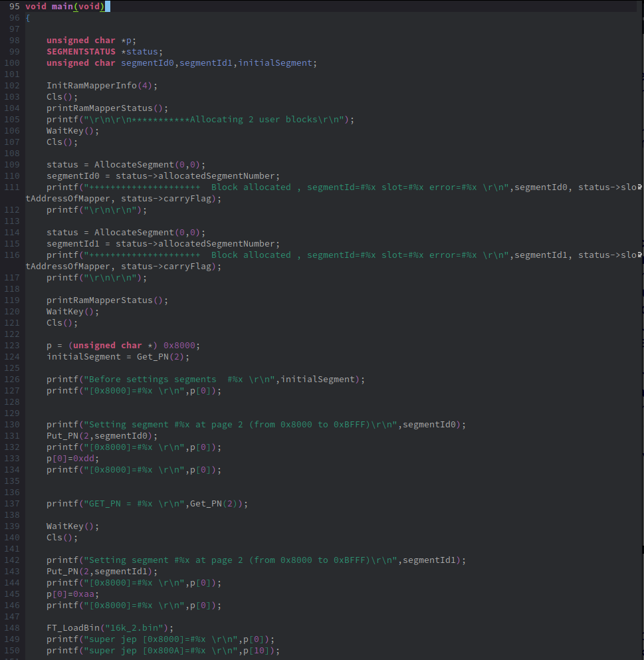644x660 pixels.
Task: Click the 'Block allocated' string on line 111
Action: point(251,187)
